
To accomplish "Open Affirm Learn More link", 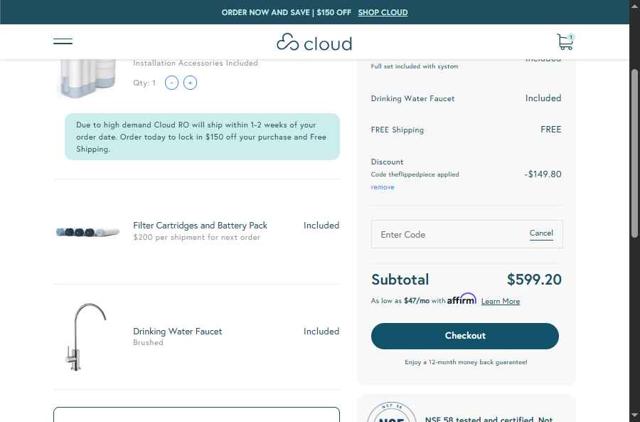I will (500, 301).
